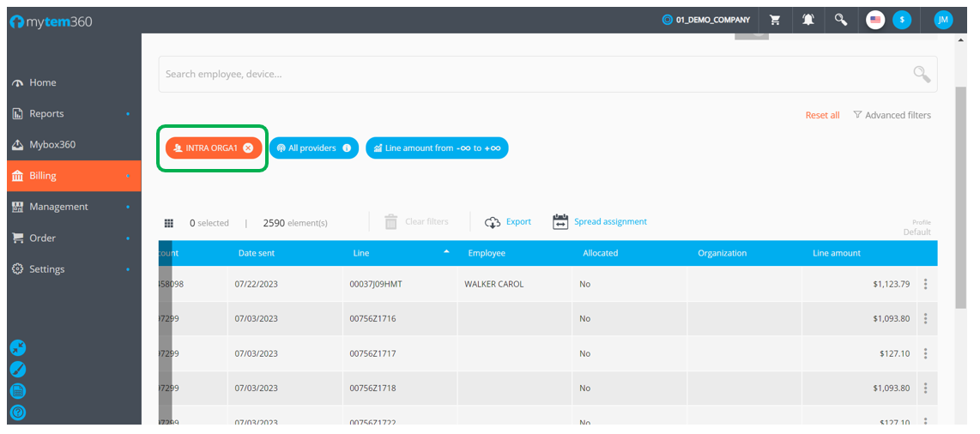Viewport: 980px width, 434px height.
Task: Open the help question mark icon
Action: coord(17,413)
